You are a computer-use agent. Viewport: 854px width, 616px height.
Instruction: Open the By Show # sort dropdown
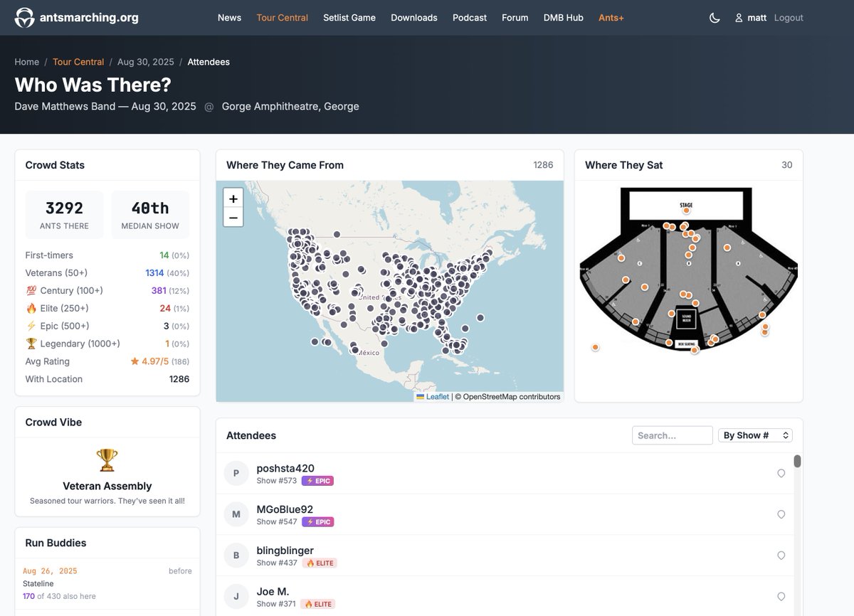pyautogui.click(x=755, y=435)
